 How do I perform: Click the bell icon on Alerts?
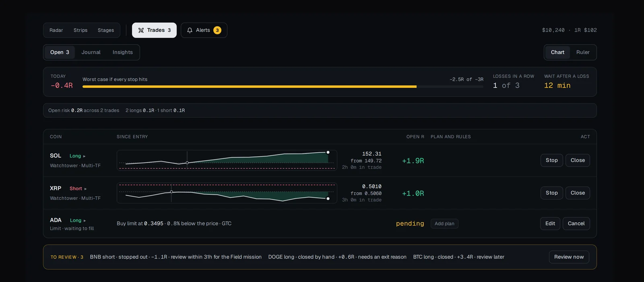click(x=190, y=30)
